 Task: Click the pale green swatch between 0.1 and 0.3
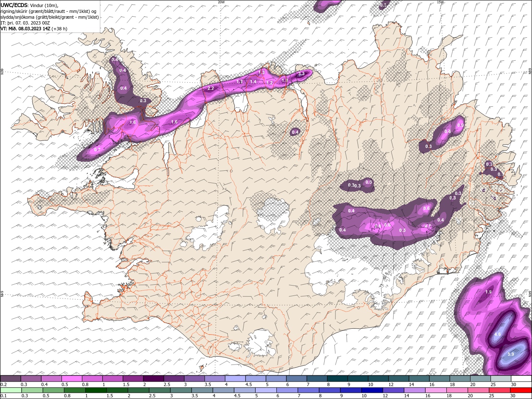[x=10, y=390]
